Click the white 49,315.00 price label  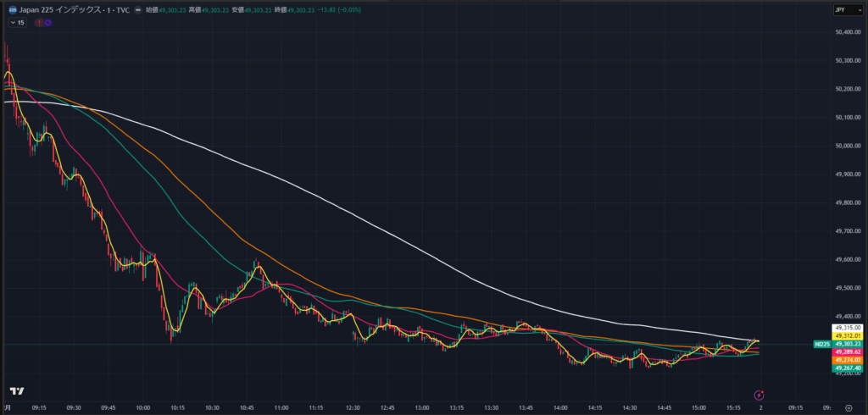coord(848,327)
